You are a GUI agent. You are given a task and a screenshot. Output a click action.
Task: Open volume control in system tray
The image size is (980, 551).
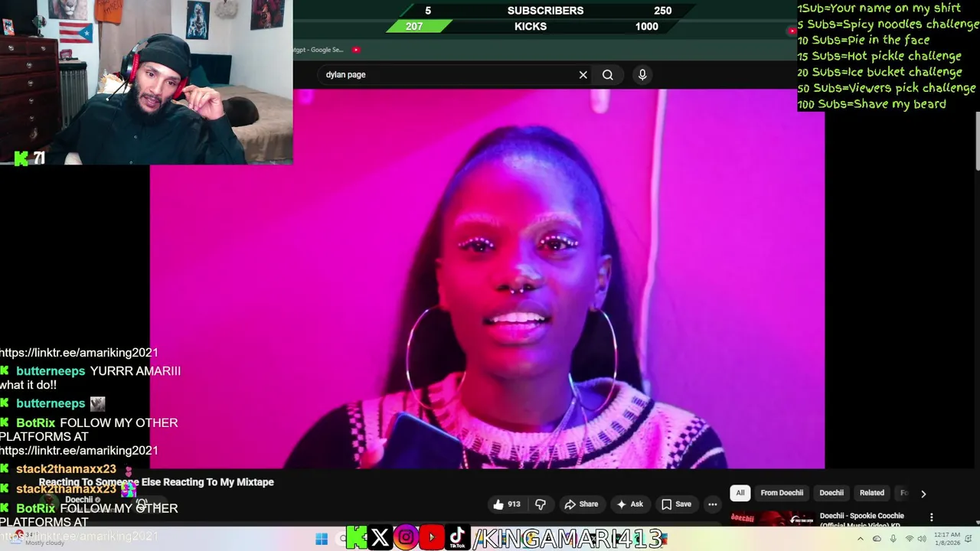921,539
